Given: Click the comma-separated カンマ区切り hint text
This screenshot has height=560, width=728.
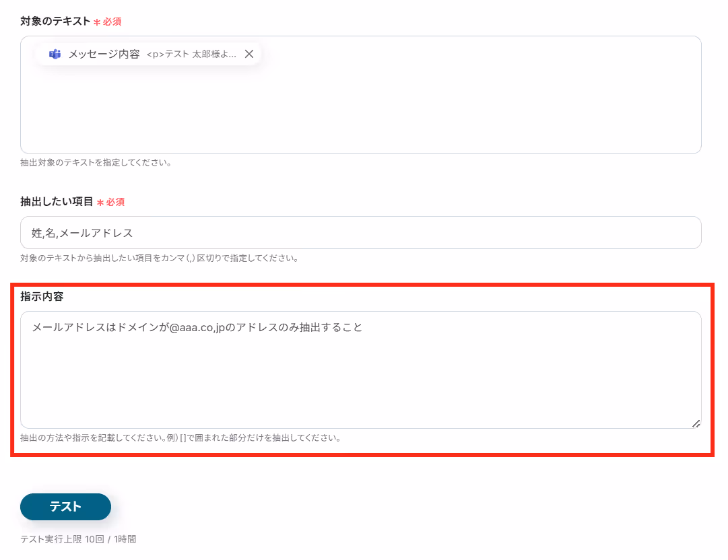Looking at the screenshot, I should (x=159, y=258).
